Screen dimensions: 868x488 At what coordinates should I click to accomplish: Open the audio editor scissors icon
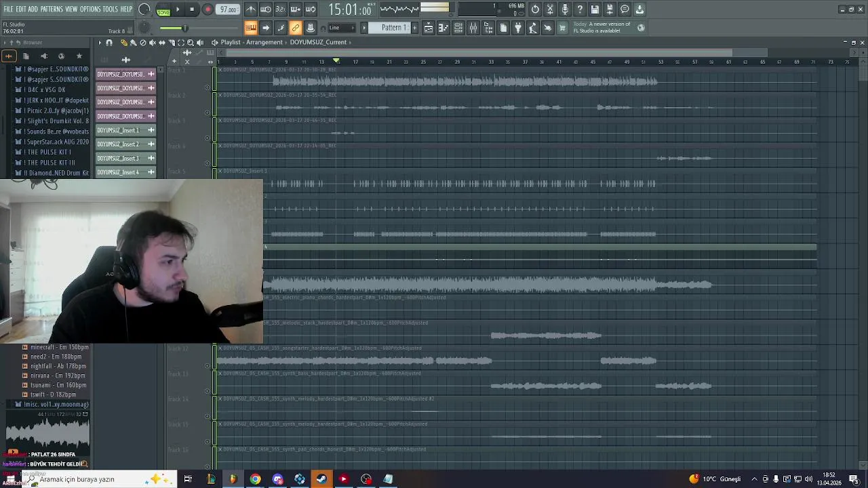[x=550, y=9]
